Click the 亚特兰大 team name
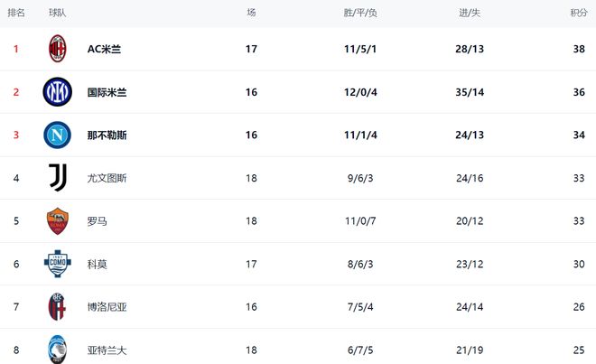 [107, 350]
